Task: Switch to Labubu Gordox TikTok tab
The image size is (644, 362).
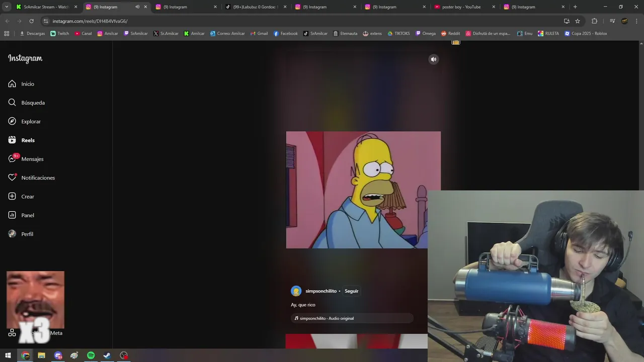Action: tap(257, 7)
